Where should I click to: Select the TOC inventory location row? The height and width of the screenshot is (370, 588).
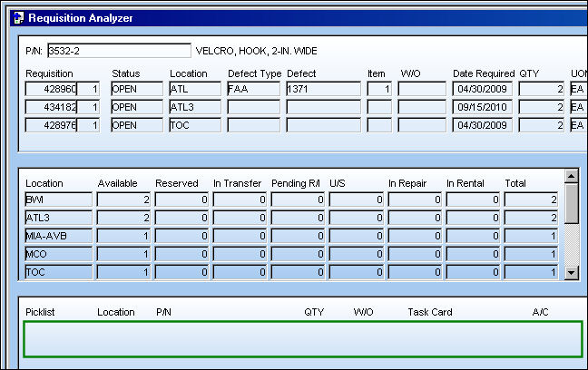[58, 272]
